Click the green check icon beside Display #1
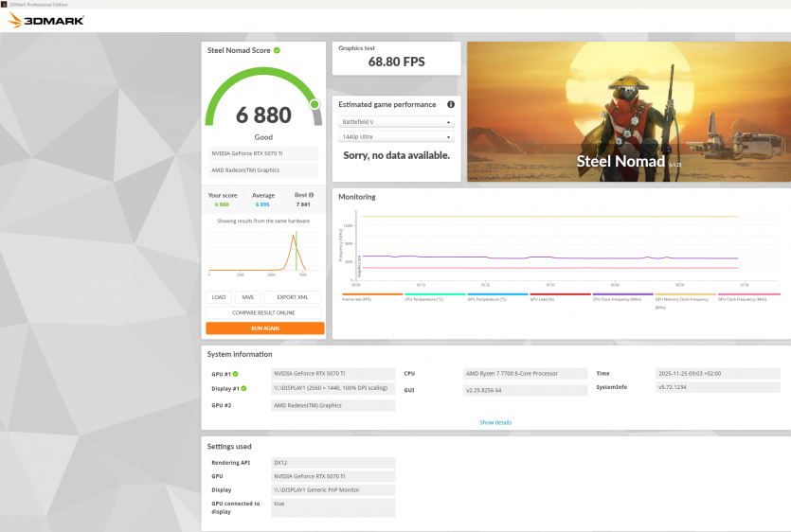The width and height of the screenshot is (791, 532). pos(243,388)
